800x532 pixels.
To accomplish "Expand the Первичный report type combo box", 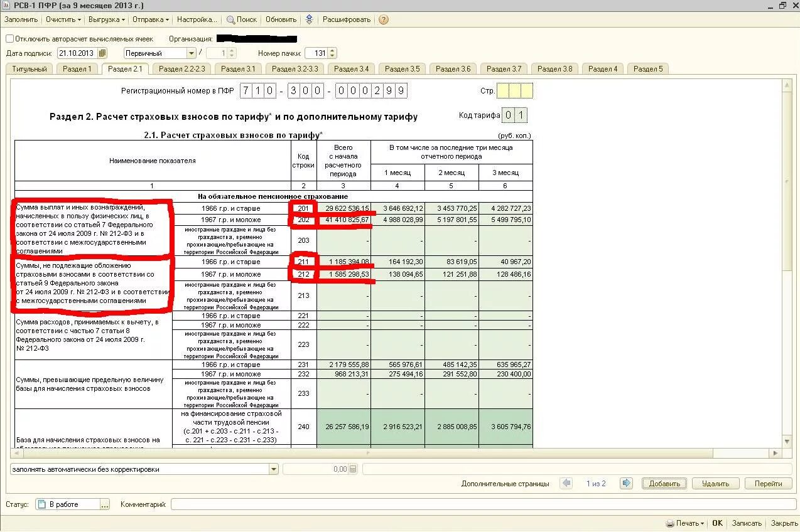I will [192, 53].
